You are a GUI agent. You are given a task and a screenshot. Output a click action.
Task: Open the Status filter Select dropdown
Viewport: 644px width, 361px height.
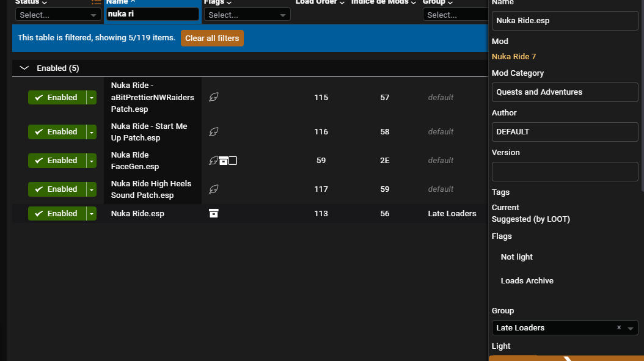click(x=58, y=15)
